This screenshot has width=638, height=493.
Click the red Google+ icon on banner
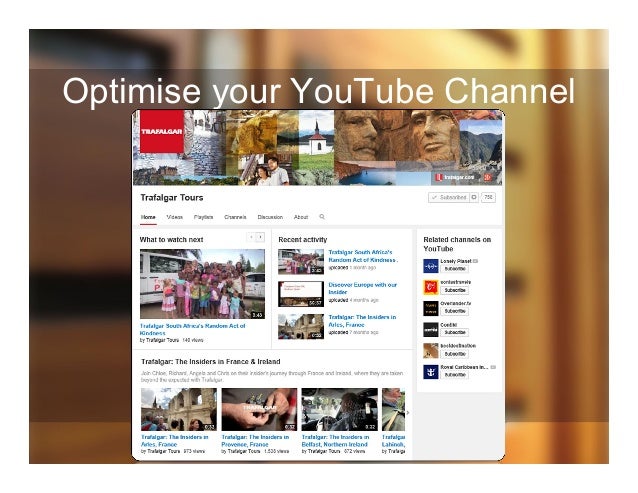(x=487, y=177)
